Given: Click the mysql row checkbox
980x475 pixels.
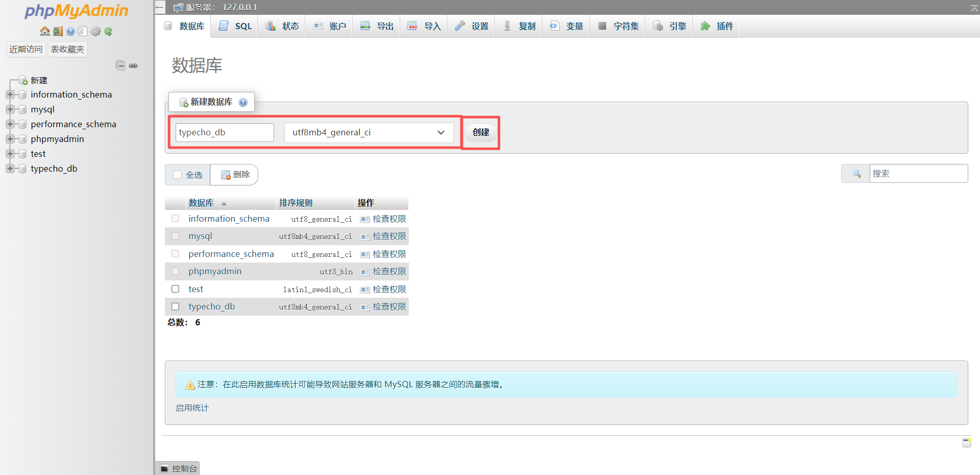Looking at the screenshot, I should pos(176,236).
